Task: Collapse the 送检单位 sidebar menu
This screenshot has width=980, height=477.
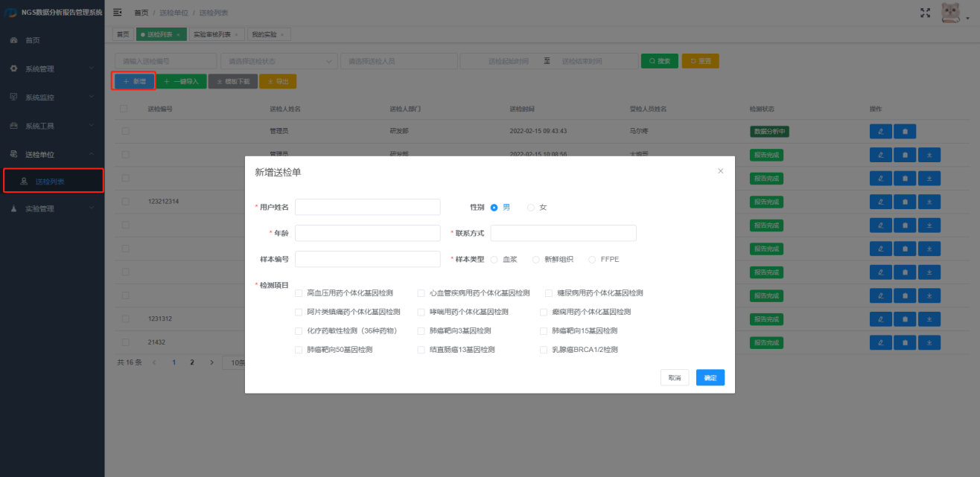Action: [51, 155]
